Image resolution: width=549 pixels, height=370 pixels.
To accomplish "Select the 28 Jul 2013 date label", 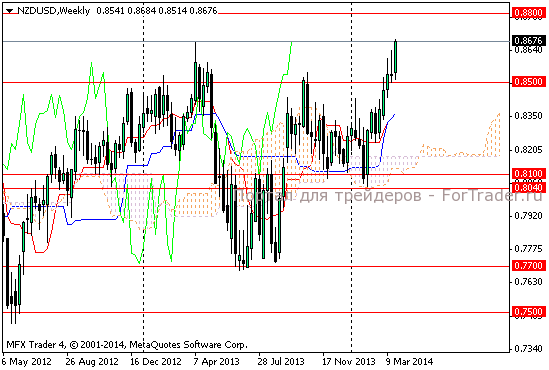I will (x=281, y=362).
